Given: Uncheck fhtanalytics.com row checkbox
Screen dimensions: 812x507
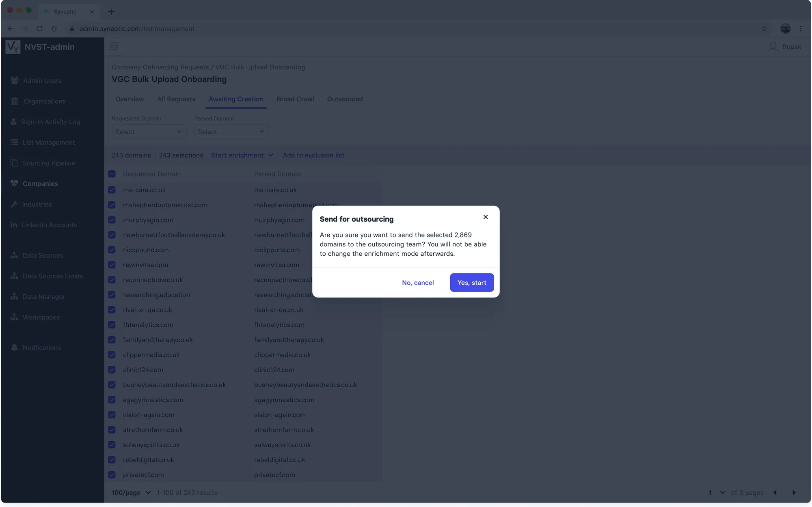Looking at the screenshot, I should coord(112,325).
